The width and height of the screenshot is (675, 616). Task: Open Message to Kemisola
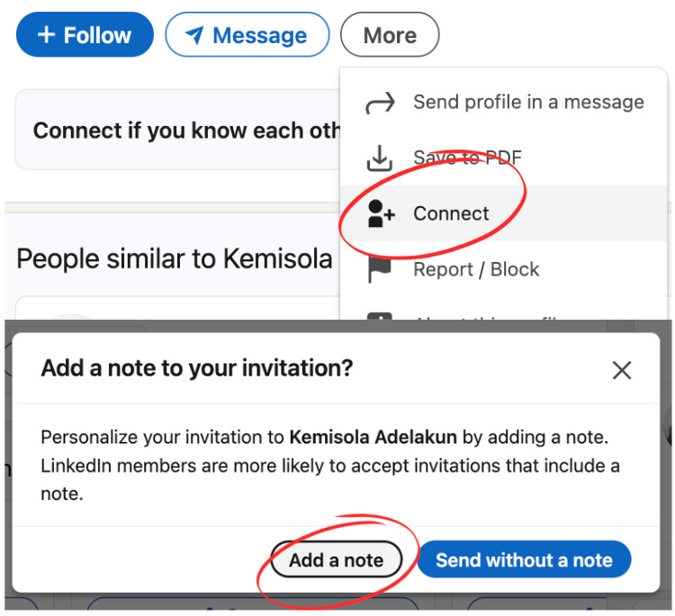click(247, 35)
